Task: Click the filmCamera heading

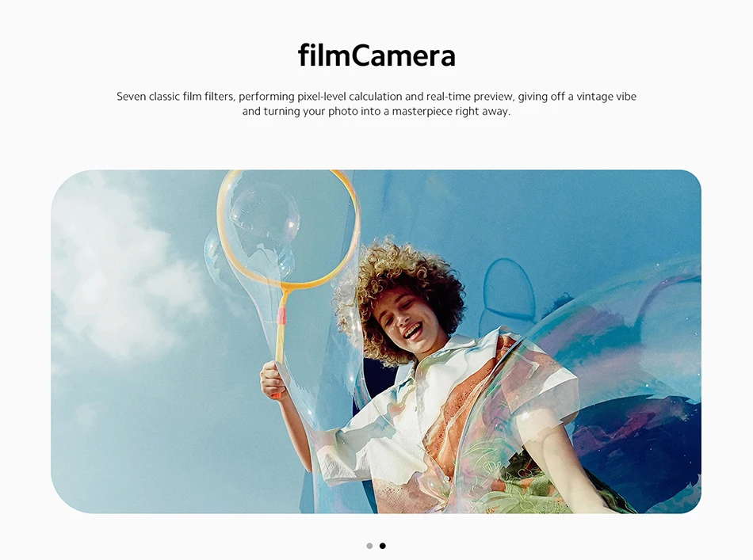Action: pyautogui.click(x=376, y=55)
